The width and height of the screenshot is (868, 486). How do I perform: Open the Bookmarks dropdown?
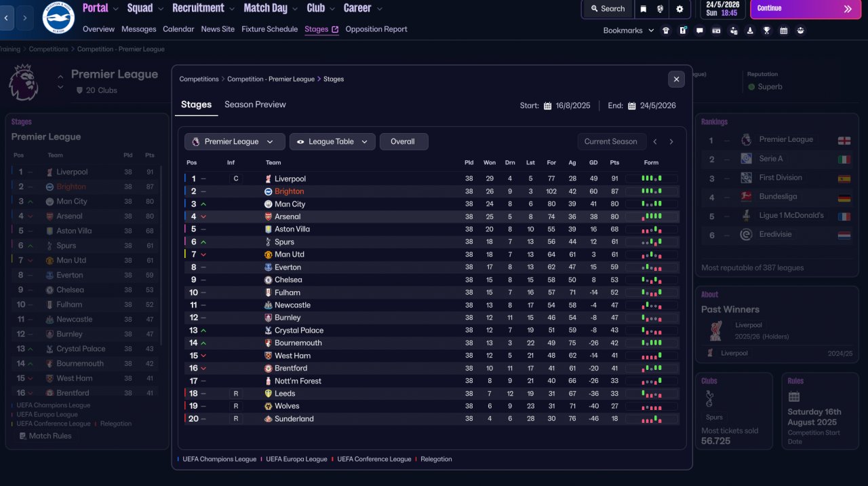[629, 31]
